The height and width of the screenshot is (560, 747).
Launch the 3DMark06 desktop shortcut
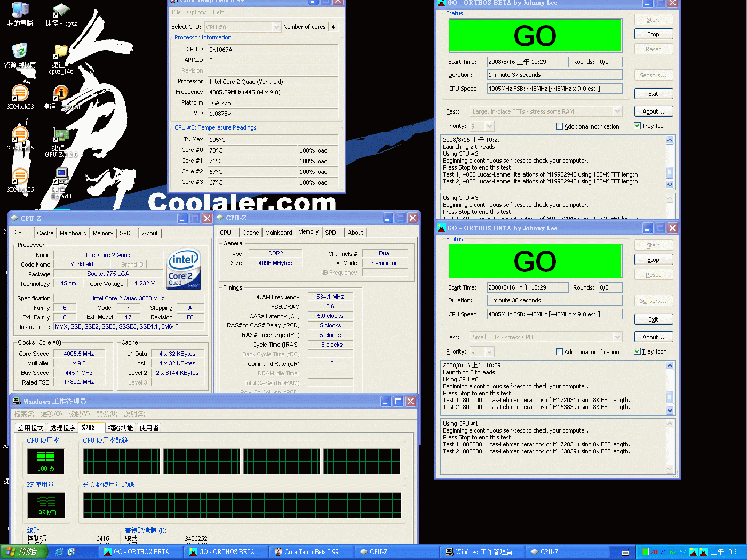point(20,180)
